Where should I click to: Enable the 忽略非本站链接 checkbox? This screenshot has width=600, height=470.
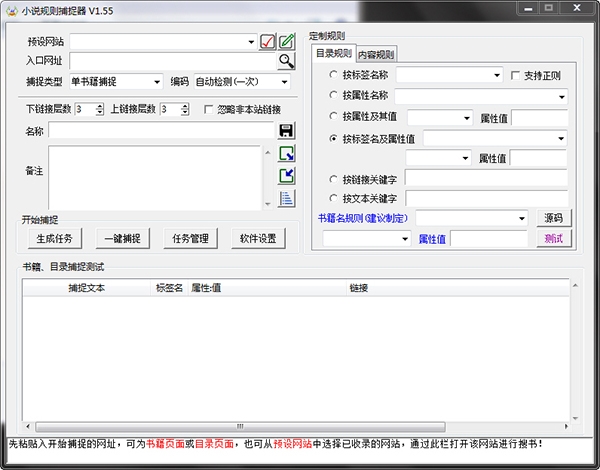[209, 109]
